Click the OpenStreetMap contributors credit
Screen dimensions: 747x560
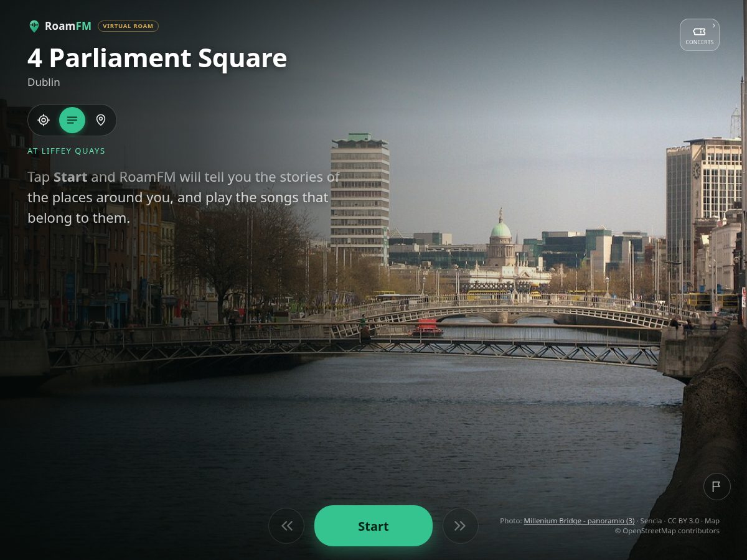(x=667, y=531)
